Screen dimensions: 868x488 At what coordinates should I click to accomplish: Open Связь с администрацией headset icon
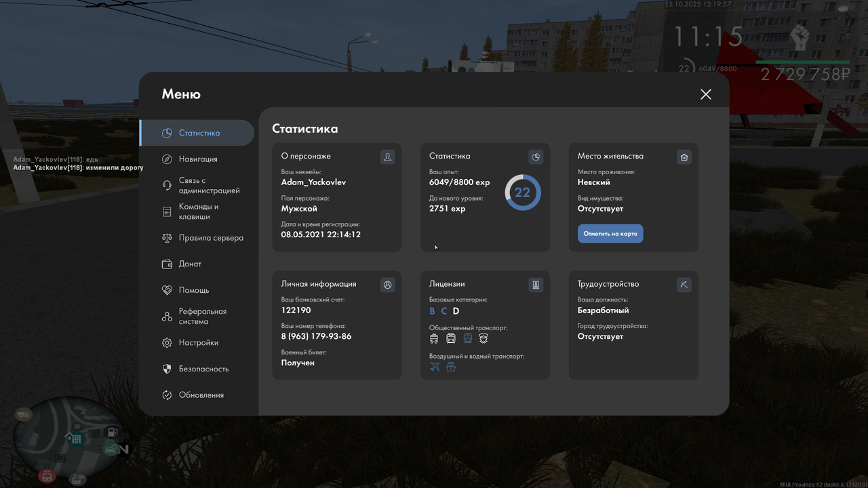click(x=166, y=184)
